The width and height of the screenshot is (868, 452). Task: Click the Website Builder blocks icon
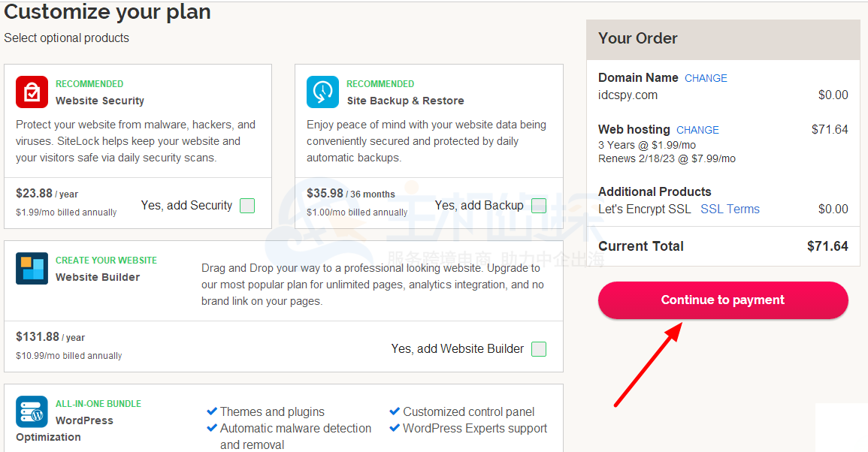pos(32,268)
